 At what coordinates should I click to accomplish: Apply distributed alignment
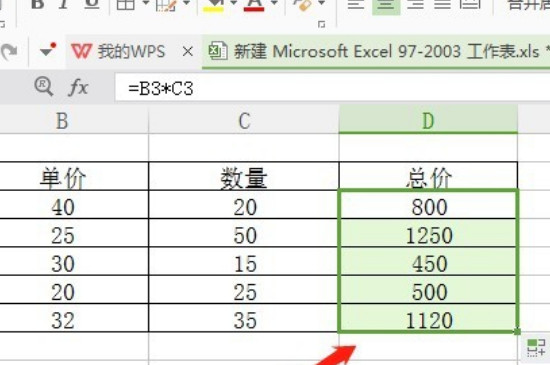tap(470, 4)
